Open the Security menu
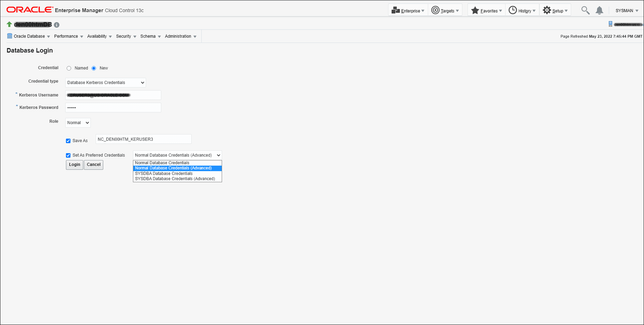 [124, 36]
